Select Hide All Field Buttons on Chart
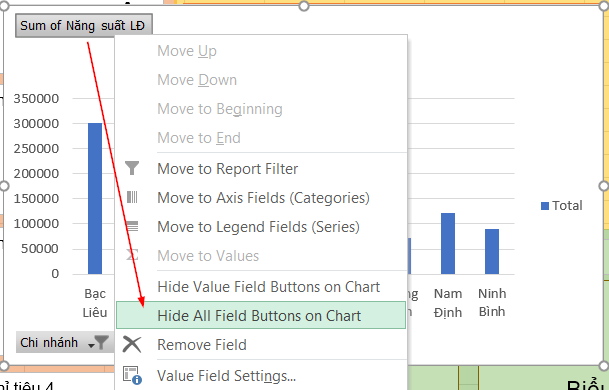The height and width of the screenshot is (390, 609). click(x=261, y=315)
